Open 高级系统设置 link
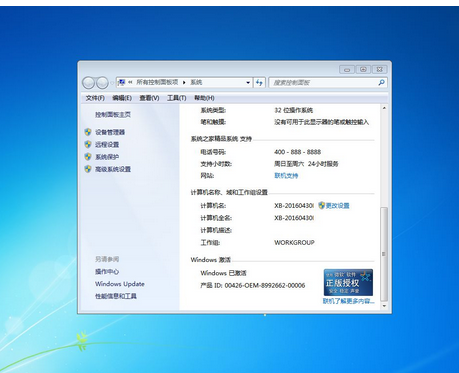 (113, 169)
